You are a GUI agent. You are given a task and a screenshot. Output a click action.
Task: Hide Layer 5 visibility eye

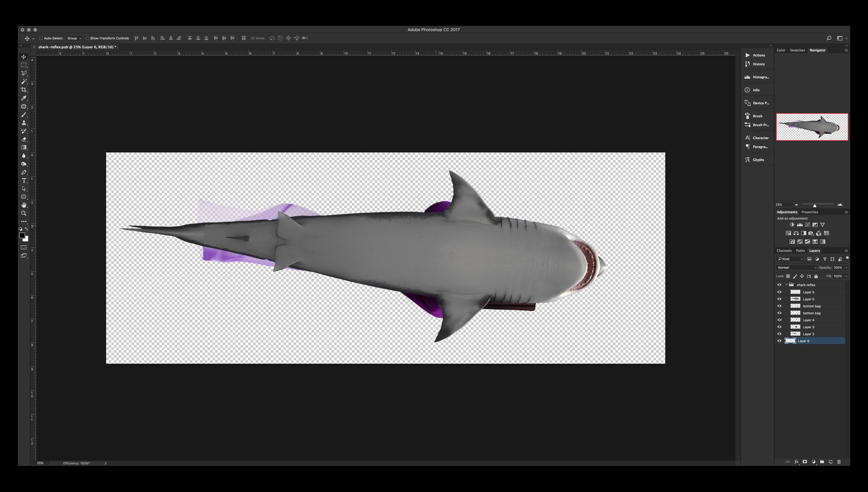780,292
